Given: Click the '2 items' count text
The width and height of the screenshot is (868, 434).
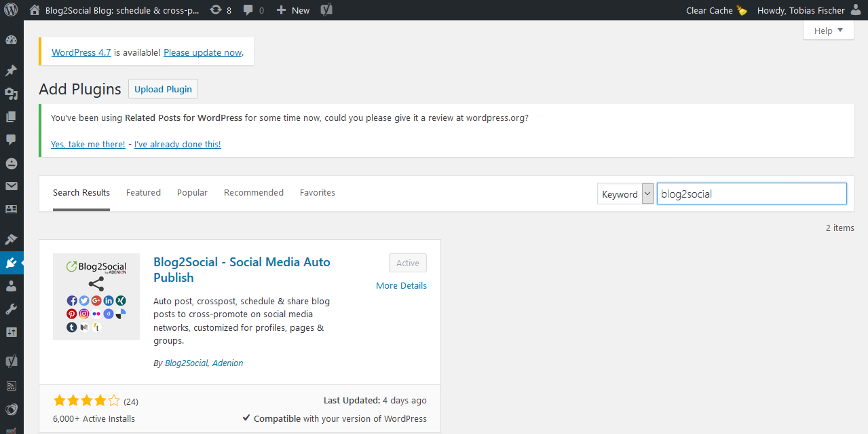Looking at the screenshot, I should coord(840,228).
